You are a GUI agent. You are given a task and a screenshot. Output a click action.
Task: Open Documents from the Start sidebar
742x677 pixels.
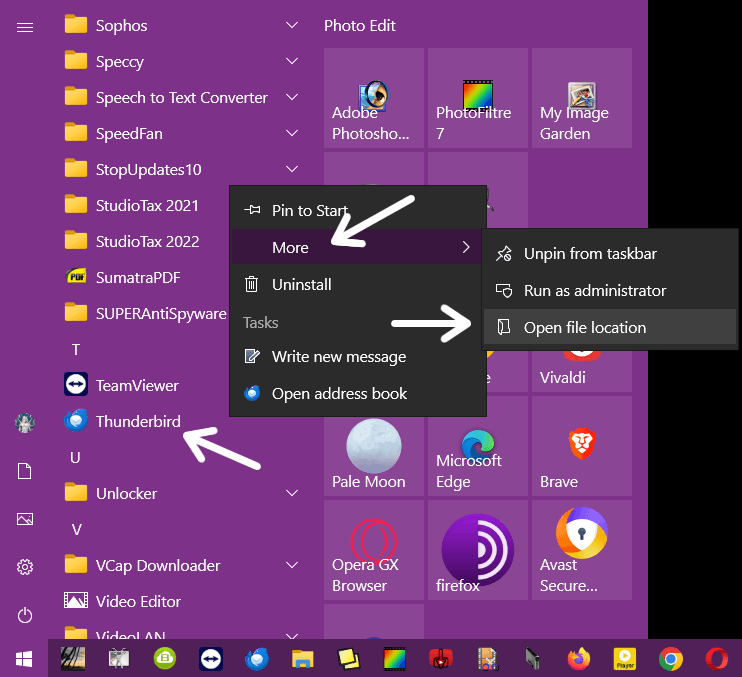point(25,471)
